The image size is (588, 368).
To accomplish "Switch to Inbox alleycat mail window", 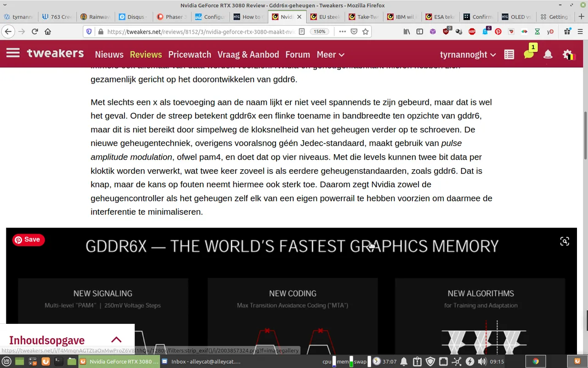I will [201, 362].
